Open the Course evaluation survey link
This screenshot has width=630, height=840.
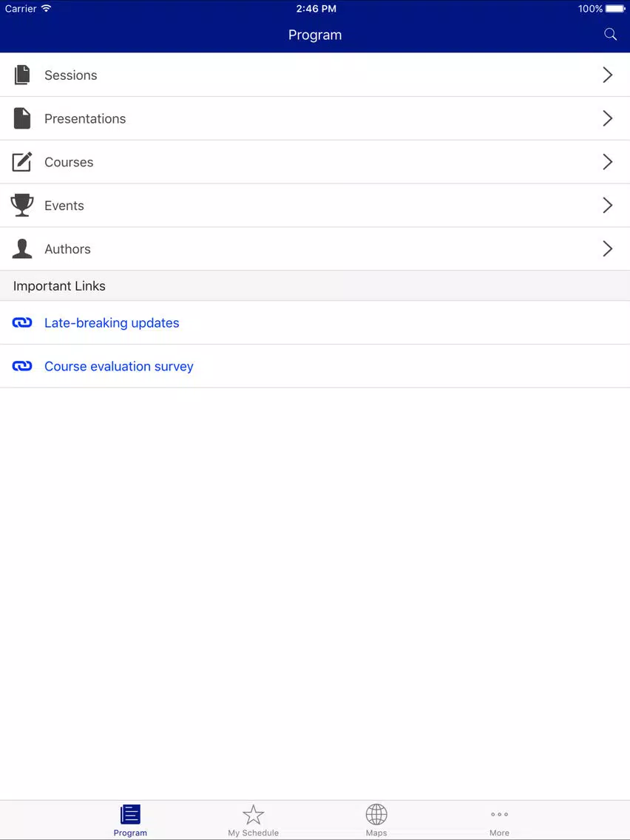119,366
